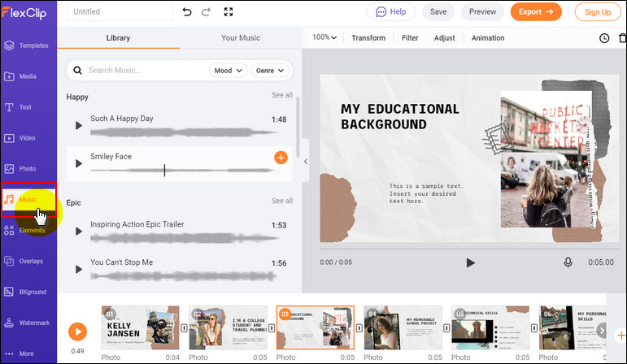Click the undo arrow
The height and width of the screenshot is (364, 627).
click(x=187, y=12)
